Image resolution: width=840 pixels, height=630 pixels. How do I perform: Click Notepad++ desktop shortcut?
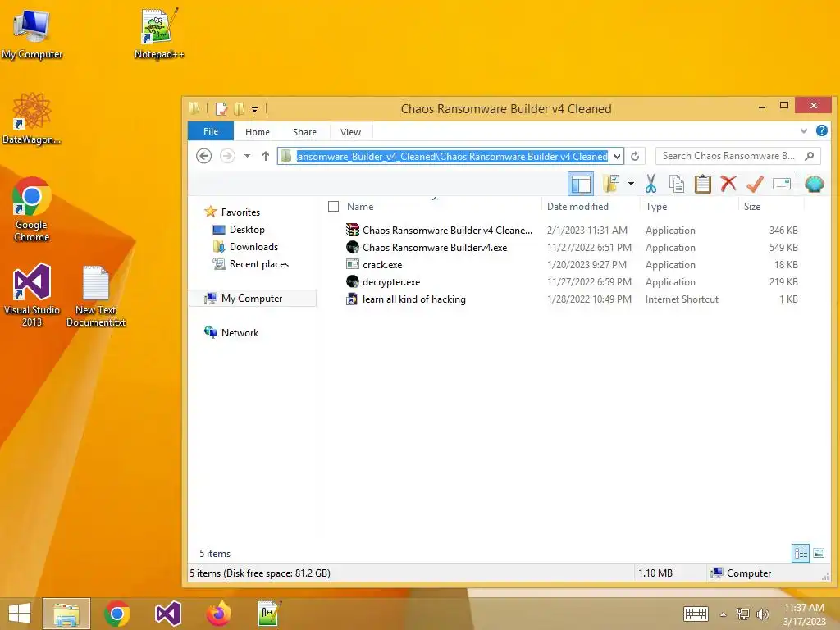click(158, 33)
